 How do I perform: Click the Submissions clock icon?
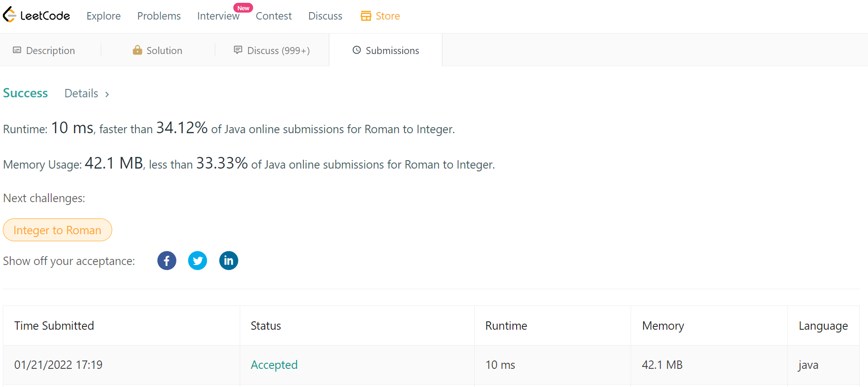tap(357, 50)
